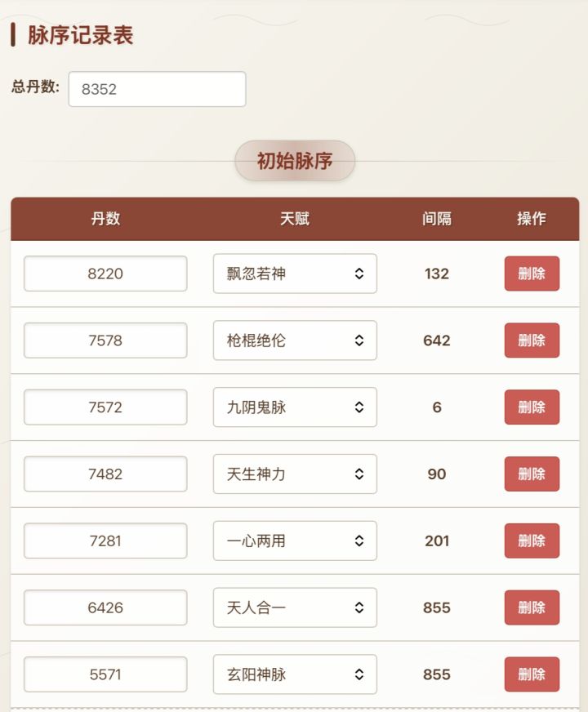
Task: Open the 枪棍绝伦 talent dropdown
Action: [295, 340]
